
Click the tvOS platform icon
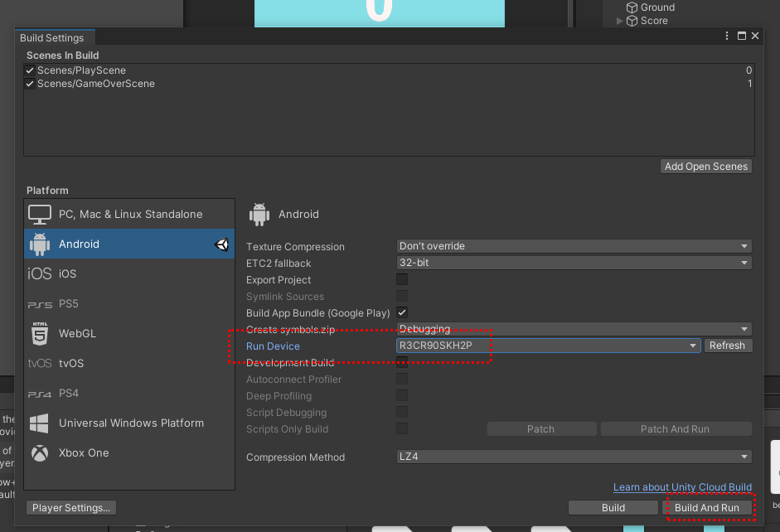point(40,364)
